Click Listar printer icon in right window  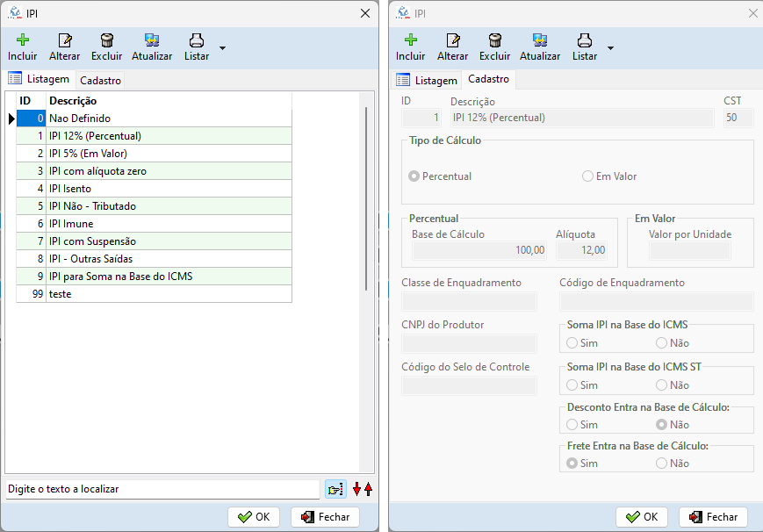[x=585, y=40]
